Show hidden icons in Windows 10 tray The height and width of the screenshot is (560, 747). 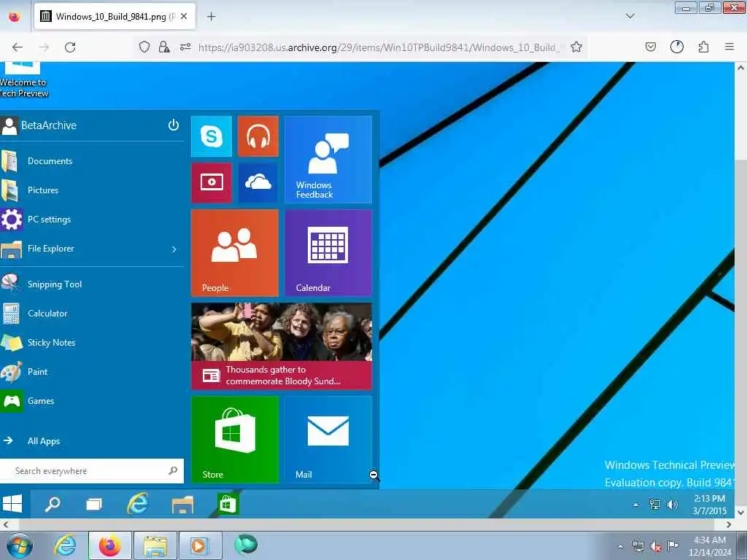635,505
